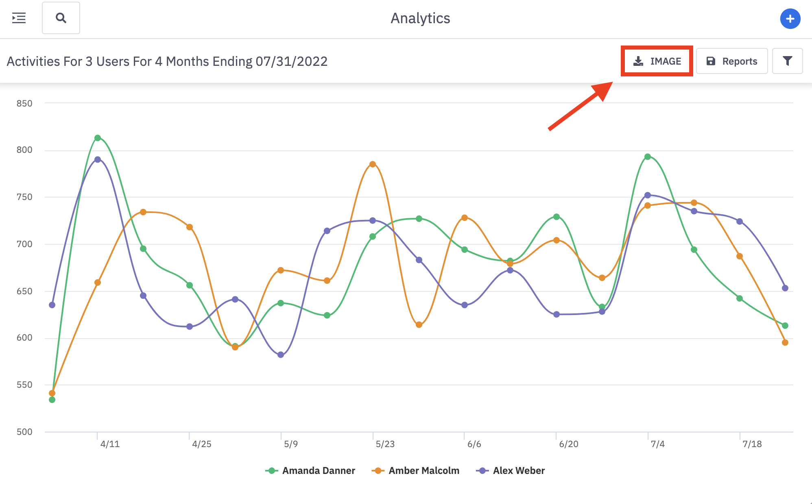
Task: Click purple Alex Weber legend marker
Action: coord(482,471)
